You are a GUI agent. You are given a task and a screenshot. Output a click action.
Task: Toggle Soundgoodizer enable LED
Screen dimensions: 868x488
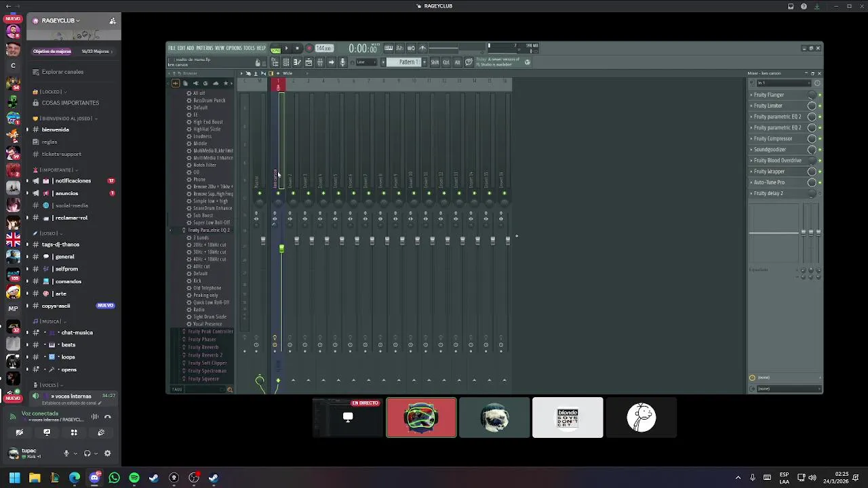(x=820, y=150)
